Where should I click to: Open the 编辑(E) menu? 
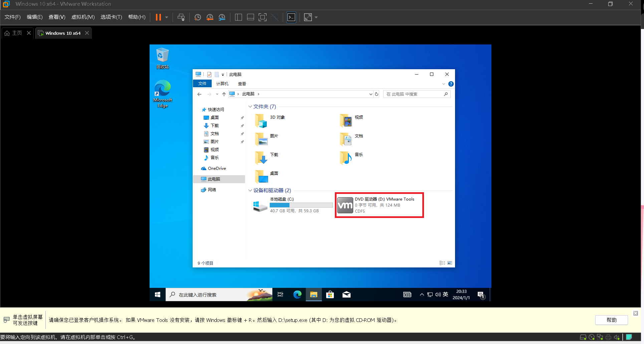coord(35,17)
